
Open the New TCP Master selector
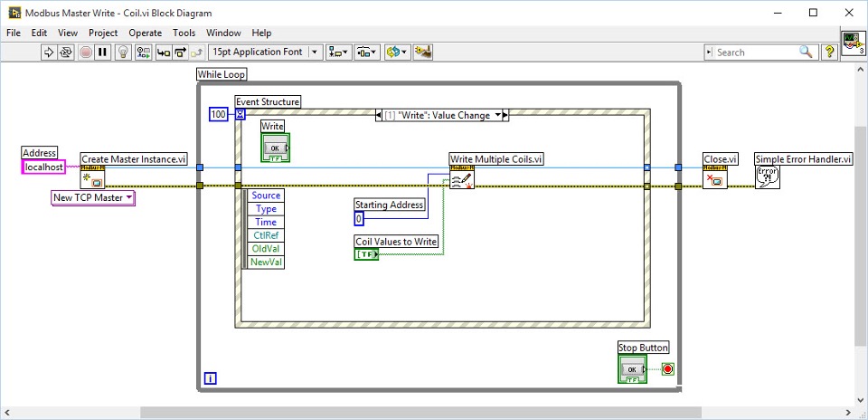[x=93, y=197]
